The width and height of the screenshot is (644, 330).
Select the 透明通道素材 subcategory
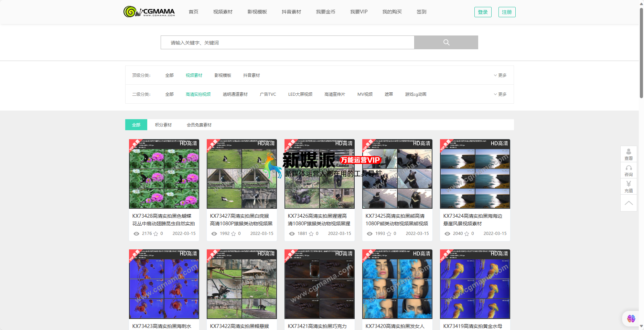coord(235,94)
